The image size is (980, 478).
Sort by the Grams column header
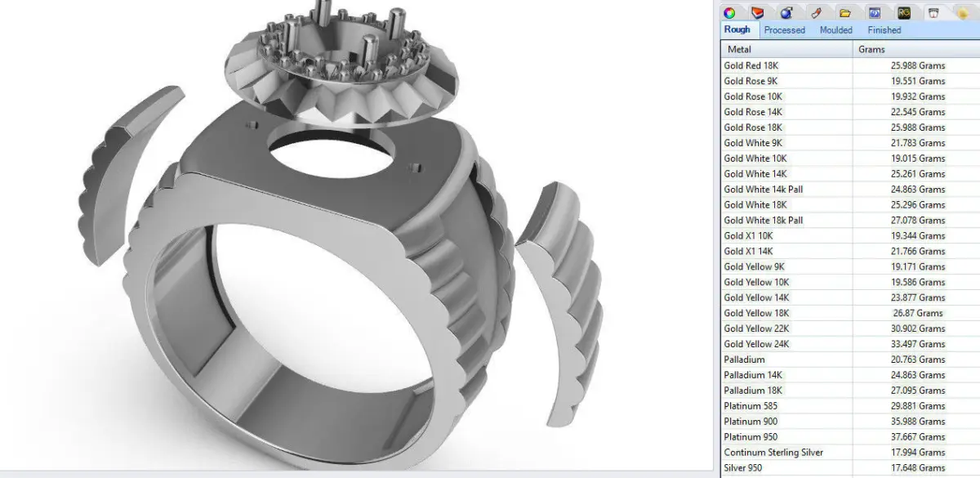(x=916, y=50)
